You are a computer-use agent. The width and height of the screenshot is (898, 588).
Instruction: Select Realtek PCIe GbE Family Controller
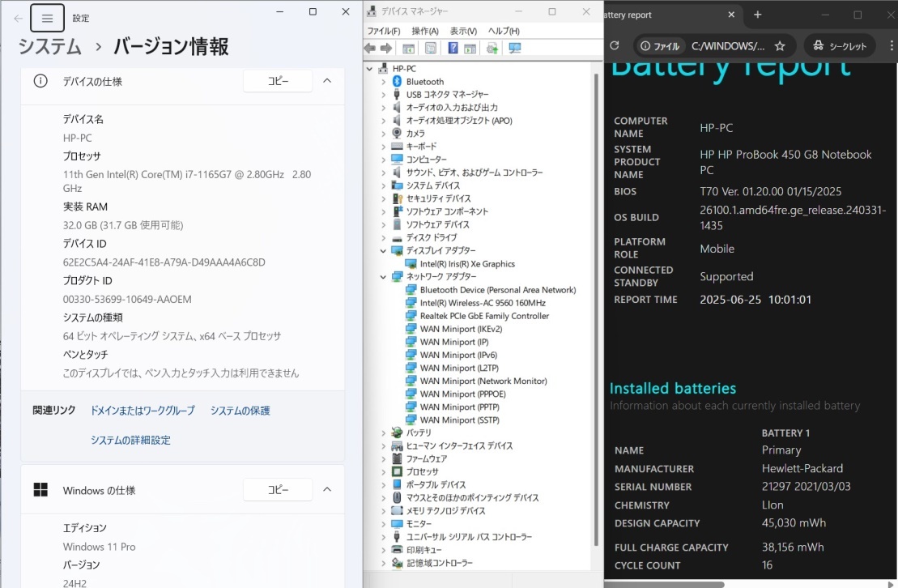pos(484,316)
